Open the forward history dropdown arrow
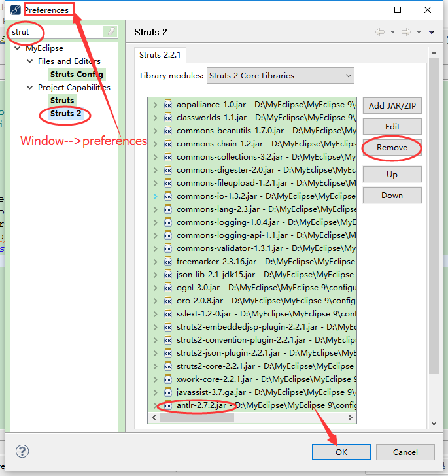 point(419,32)
